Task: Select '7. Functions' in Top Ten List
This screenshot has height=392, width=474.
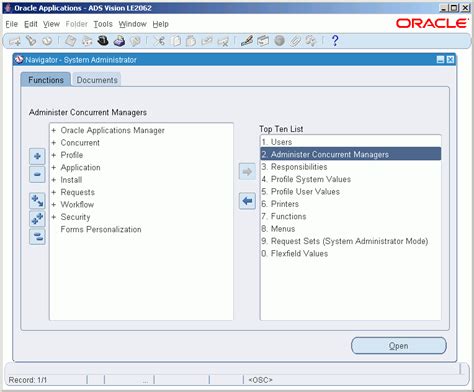Action: (x=351, y=216)
